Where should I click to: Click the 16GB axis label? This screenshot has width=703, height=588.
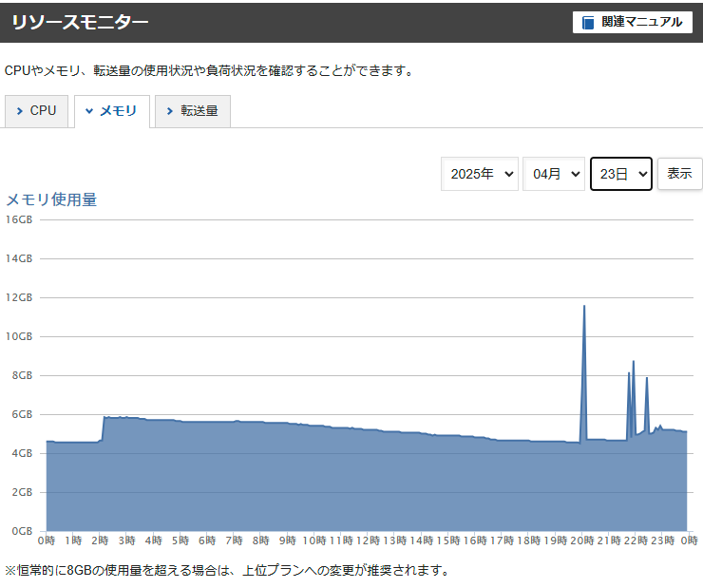19,219
